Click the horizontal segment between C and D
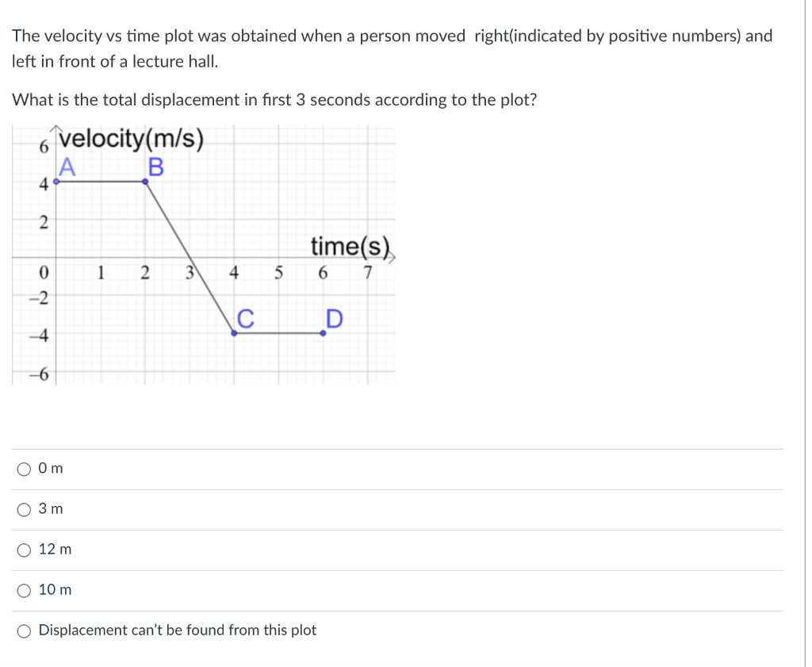 pos(278,333)
